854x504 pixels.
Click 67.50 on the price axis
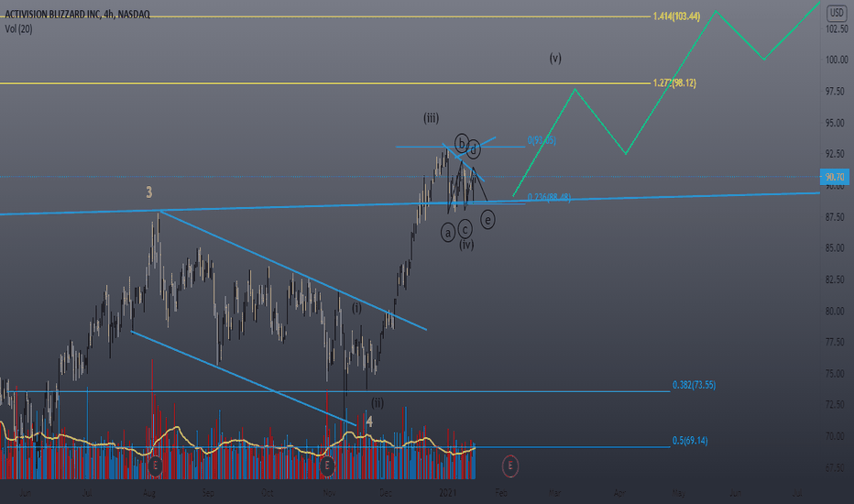pos(835,468)
